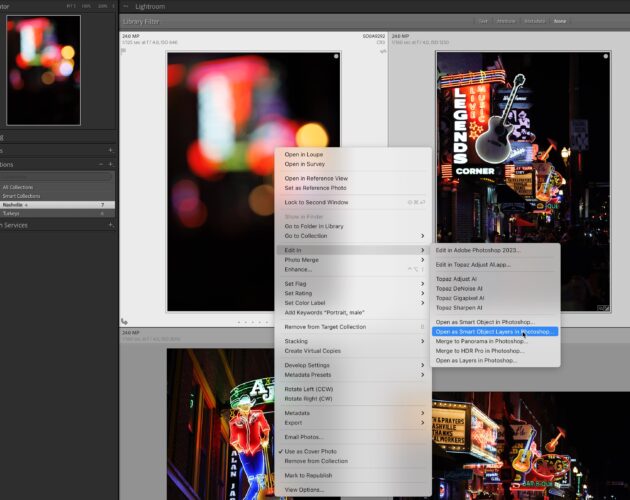Select the Smart Collections row
This screenshot has width=630, height=500.
[x=57, y=196]
